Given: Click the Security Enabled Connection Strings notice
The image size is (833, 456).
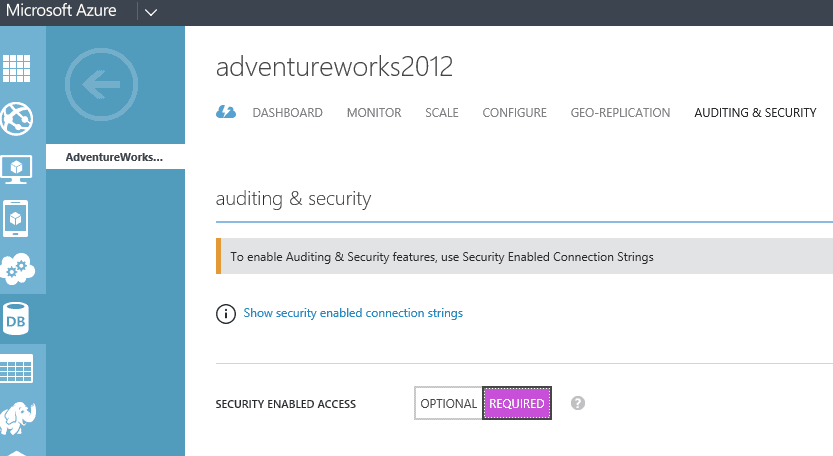Looking at the screenshot, I should coord(524,257).
